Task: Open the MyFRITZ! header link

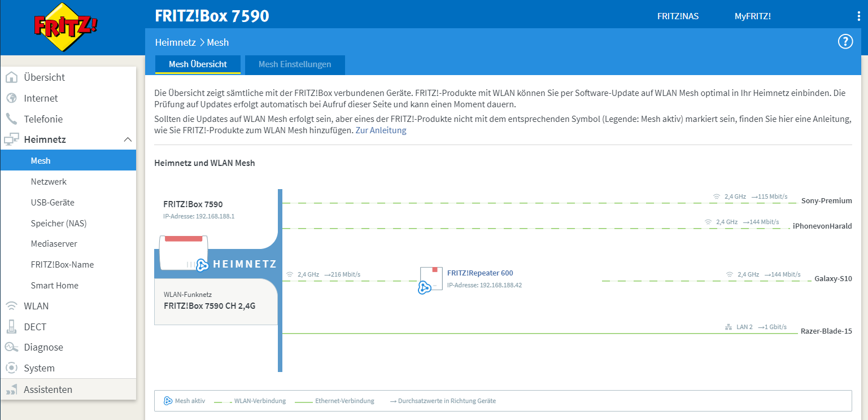Action: pos(752,16)
